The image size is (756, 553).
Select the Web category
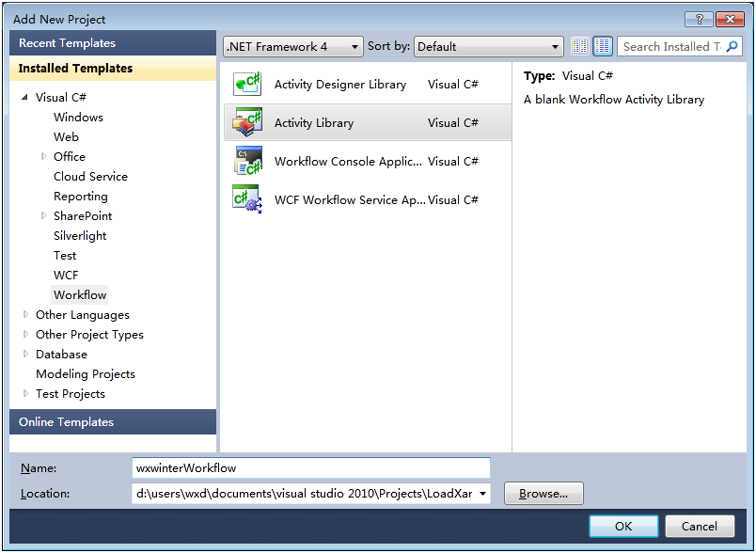click(66, 137)
